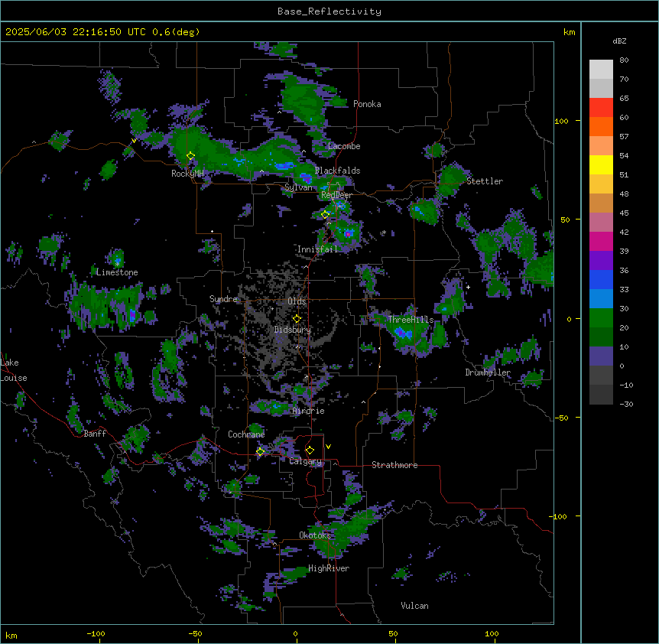Click the red 65 dBZ legend swatch
Image resolution: width=659 pixels, height=644 pixels.
(601, 107)
